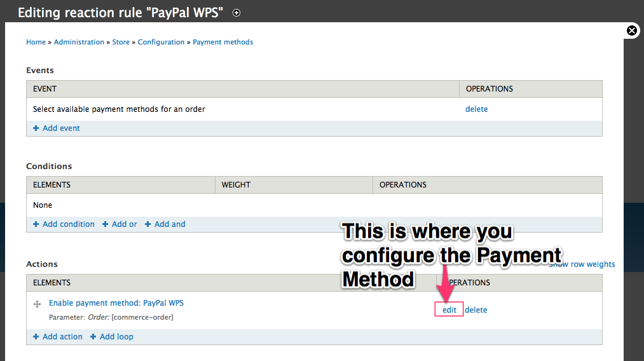This screenshot has width=644, height=361.
Task: Go to the Administration breadcrumb
Action: (x=79, y=42)
